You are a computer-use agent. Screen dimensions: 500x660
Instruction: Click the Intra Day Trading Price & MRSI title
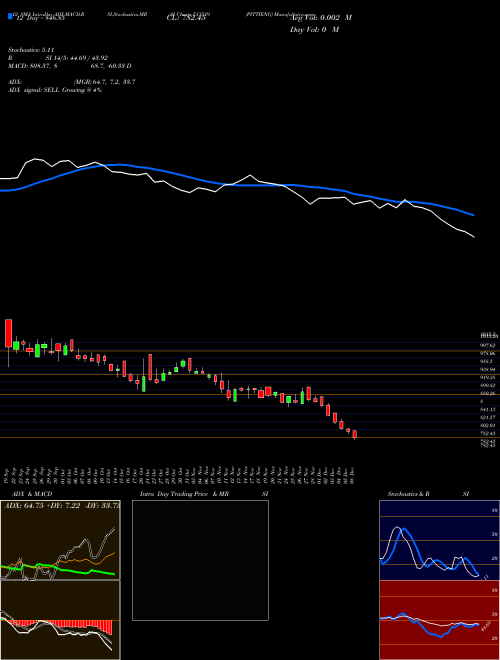coord(204,494)
